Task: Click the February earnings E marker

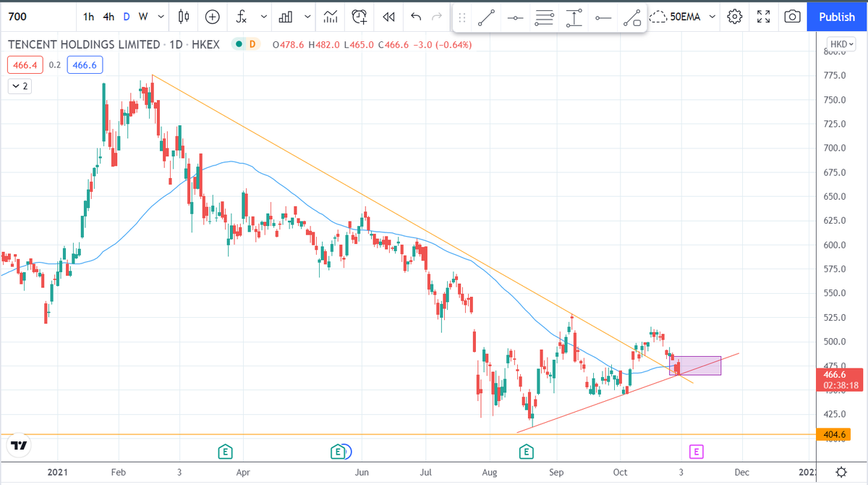Action: pyautogui.click(x=225, y=452)
